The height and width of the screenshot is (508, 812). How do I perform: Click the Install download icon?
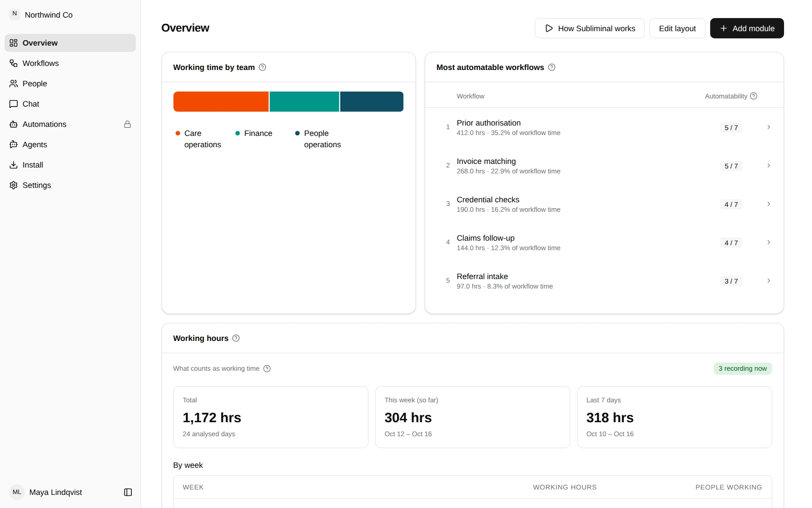click(x=14, y=165)
